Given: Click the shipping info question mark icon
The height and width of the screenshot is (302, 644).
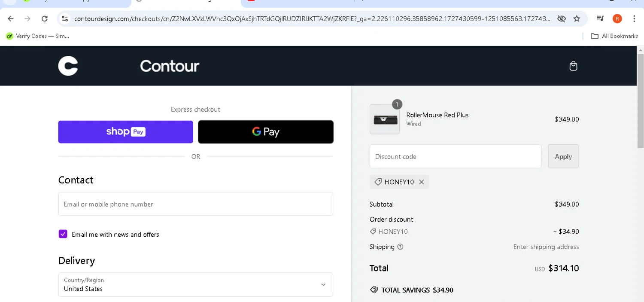Looking at the screenshot, I should pos(401,247).
